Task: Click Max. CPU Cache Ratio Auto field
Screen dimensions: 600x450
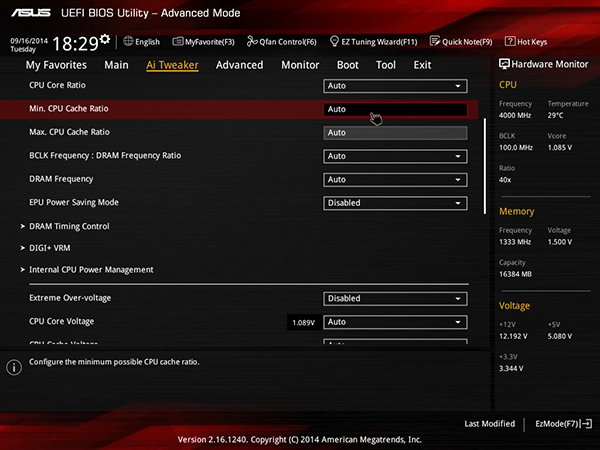Action: (x=395, y=133)
